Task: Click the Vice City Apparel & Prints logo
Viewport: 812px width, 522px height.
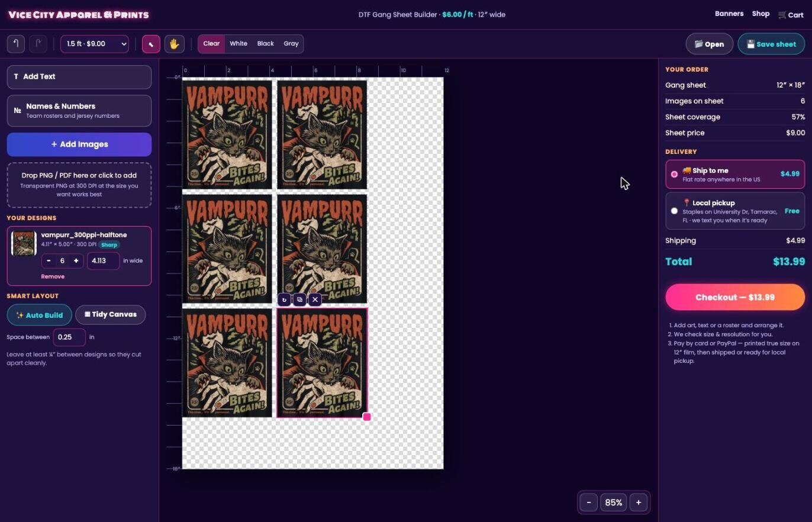Action: (79, 15)
